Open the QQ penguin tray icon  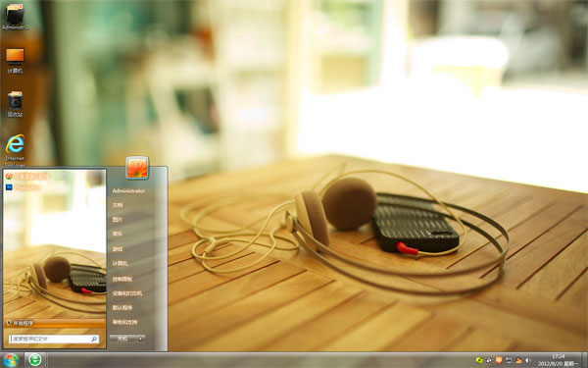tap(518, 360)
